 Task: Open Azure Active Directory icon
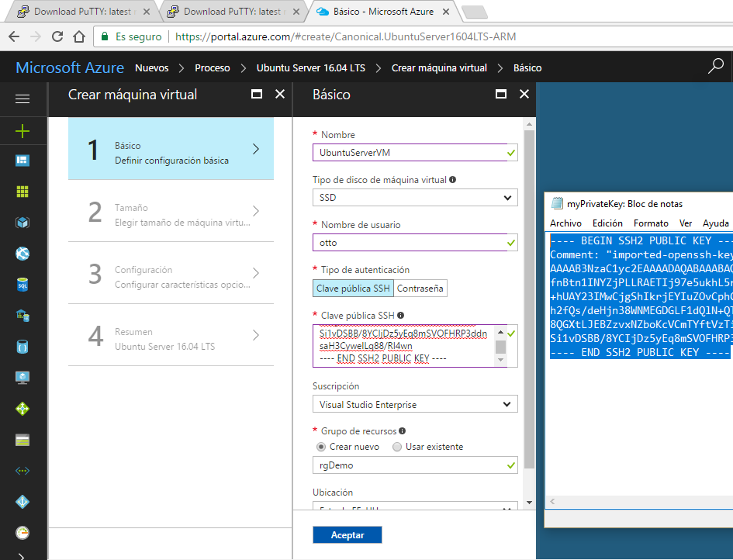pyautogui.click(x=22, y=502)
